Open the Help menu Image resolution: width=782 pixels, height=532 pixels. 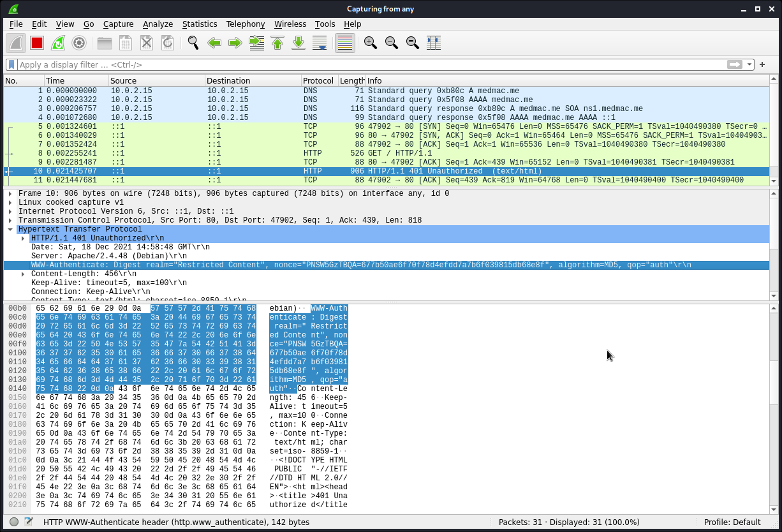pyautogui.click(x=352, y=24)
